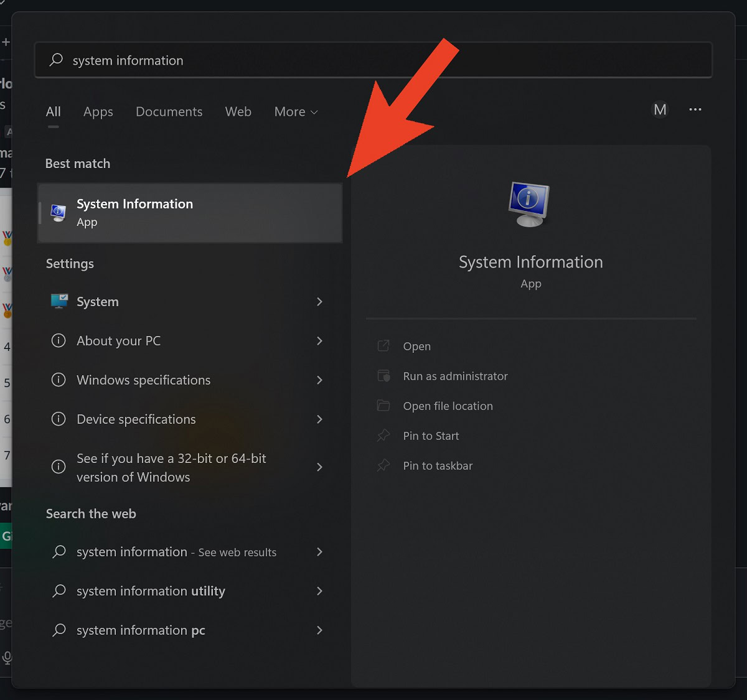Click the Open file location folder icon

coord(383,406)
